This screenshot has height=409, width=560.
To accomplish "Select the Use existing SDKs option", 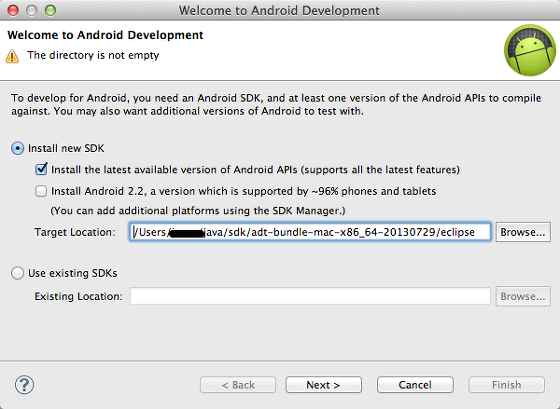I will point(17,273).
